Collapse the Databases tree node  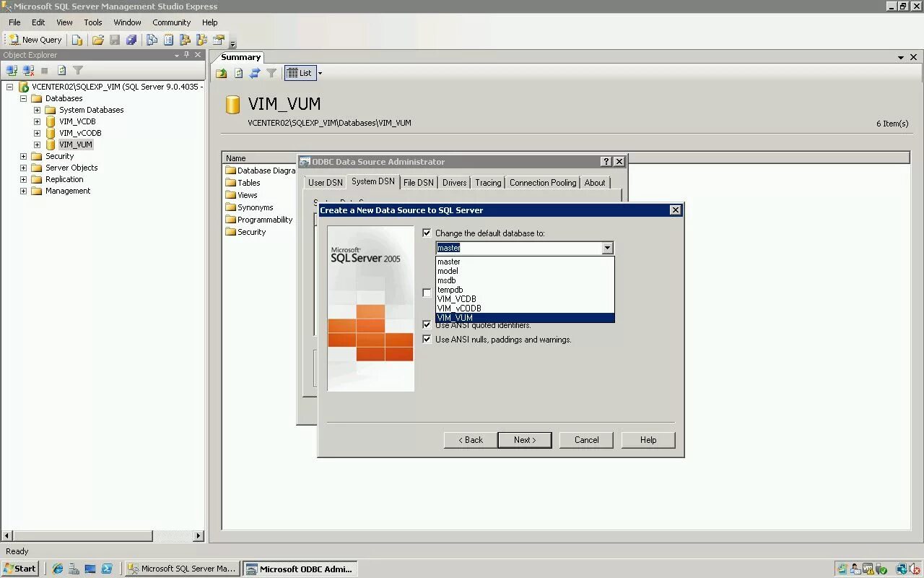click(x=23, y=98)
